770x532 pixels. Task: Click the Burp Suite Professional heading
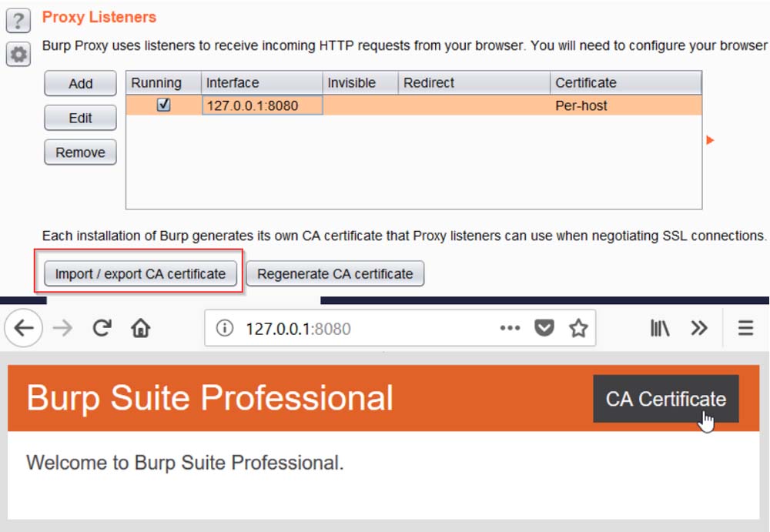[x=209, y=398]
